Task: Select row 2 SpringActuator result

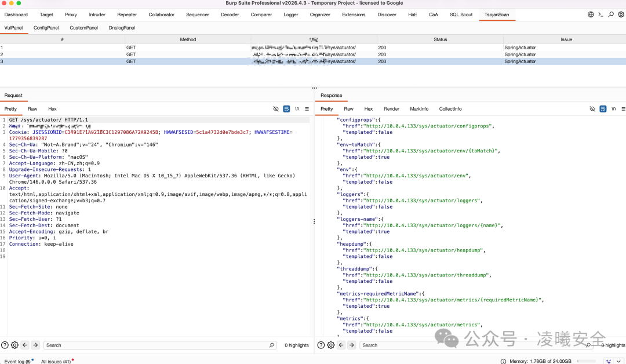Action: point(313,54)
